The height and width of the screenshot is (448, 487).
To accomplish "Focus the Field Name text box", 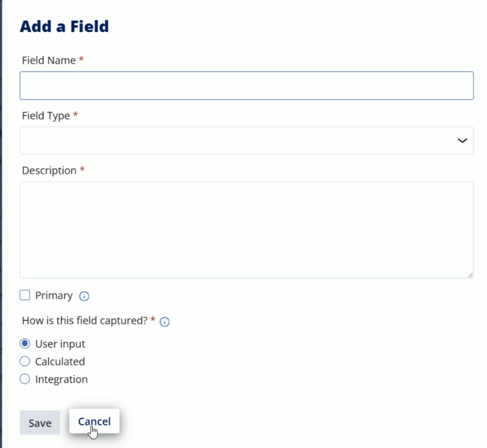I will [246, 86].
